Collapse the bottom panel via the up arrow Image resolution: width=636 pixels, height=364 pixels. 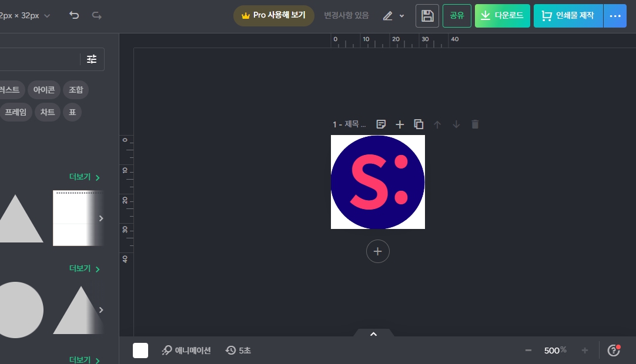[x=373, y=333]
